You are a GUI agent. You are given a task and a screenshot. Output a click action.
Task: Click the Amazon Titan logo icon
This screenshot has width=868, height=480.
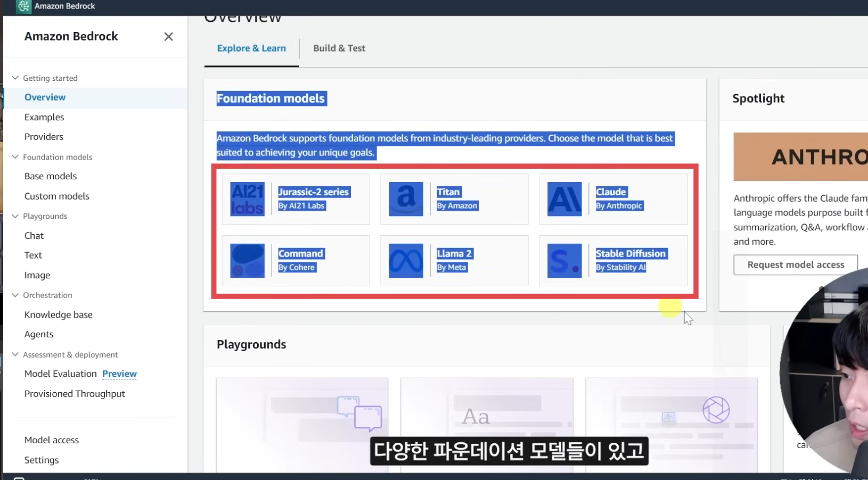tap(406, 199)
